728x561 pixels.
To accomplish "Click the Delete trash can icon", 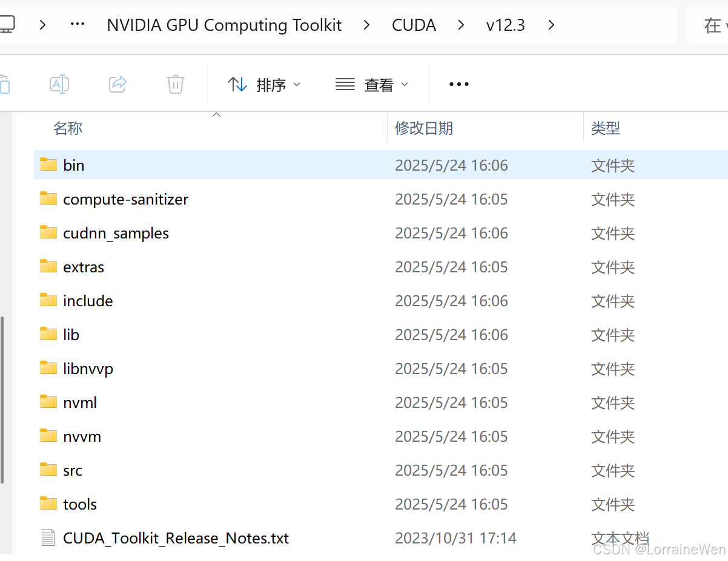I will [x=176, y=84].
